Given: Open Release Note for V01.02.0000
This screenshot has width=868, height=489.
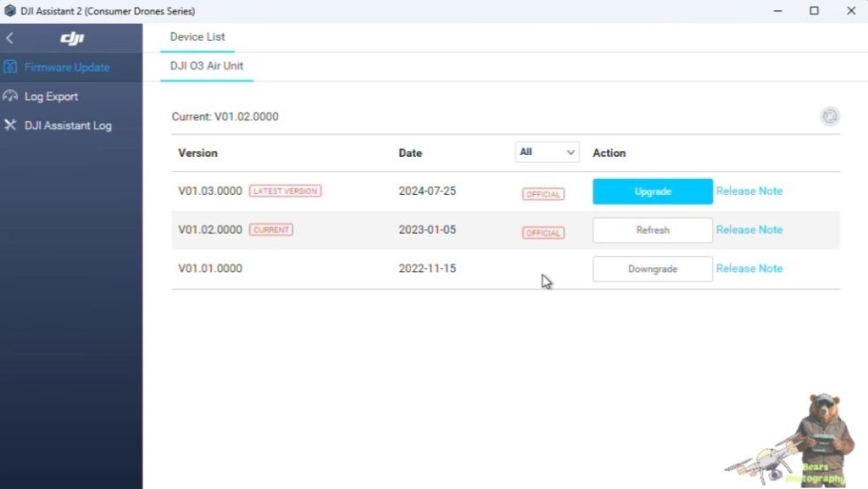Looking at the screenshot, I should pyautogui.click(x=749, y=230).
